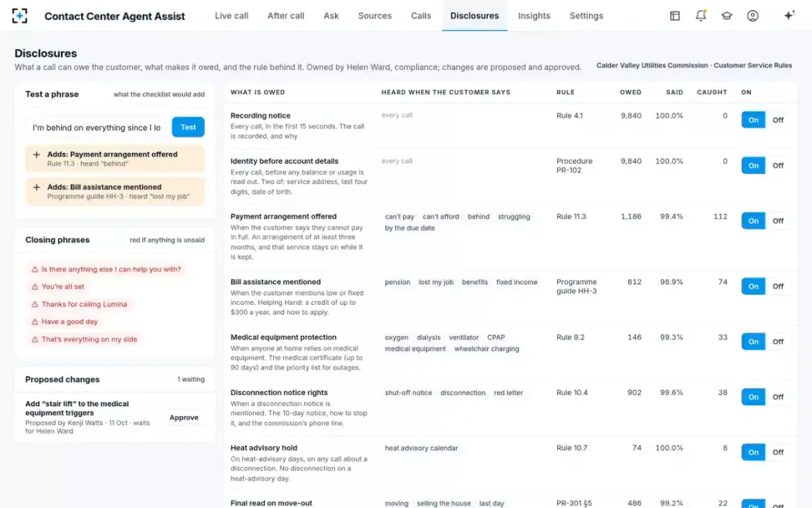The width and height of the screenshot is (812, 508).
Task: Turn Off the Recording notice disclosure
Action: (x=778, y=120)
